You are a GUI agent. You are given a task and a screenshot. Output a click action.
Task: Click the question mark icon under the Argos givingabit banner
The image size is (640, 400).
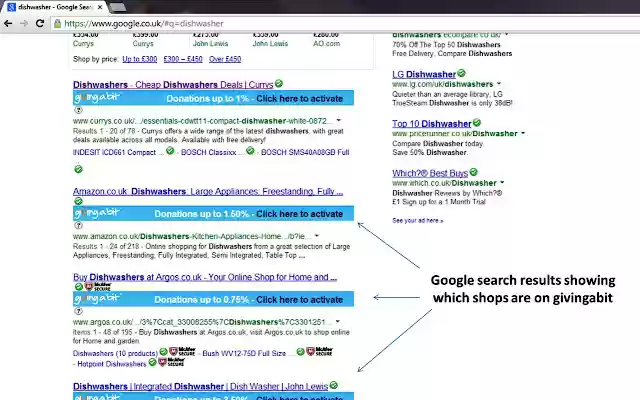[x=78, y=311]
